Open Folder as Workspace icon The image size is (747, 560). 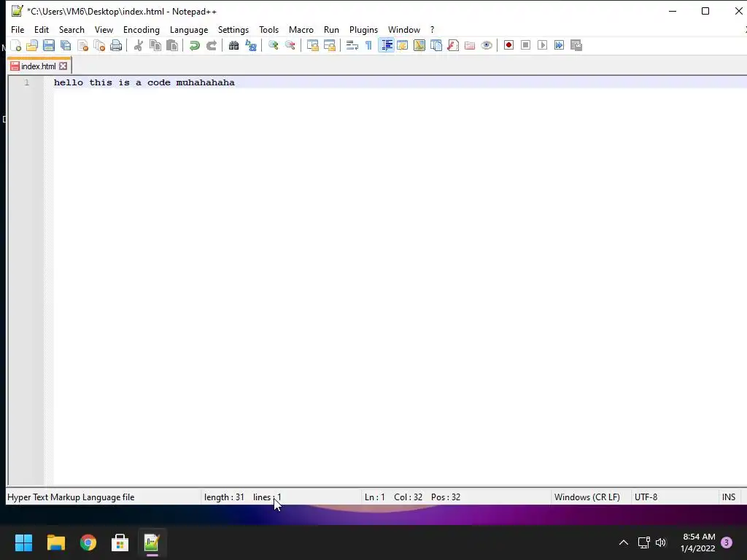(x=470, y=45)
